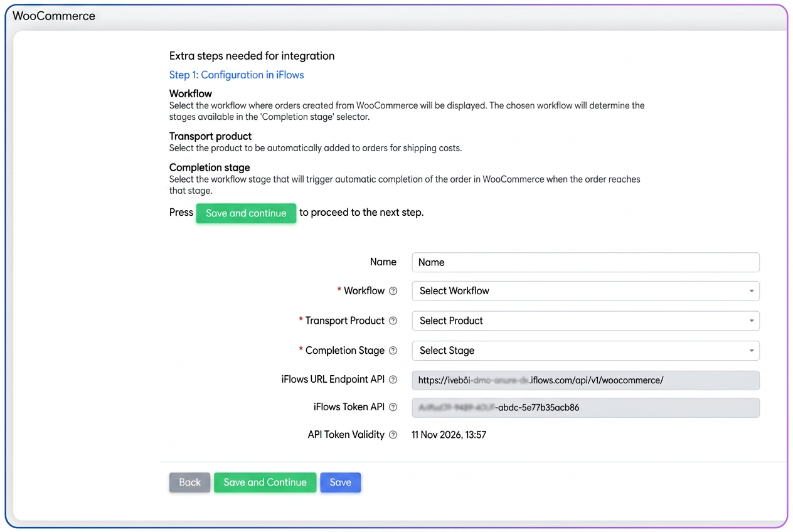
Task: Click help icon for iFlows Token API
Action: (x=393, y=407)
